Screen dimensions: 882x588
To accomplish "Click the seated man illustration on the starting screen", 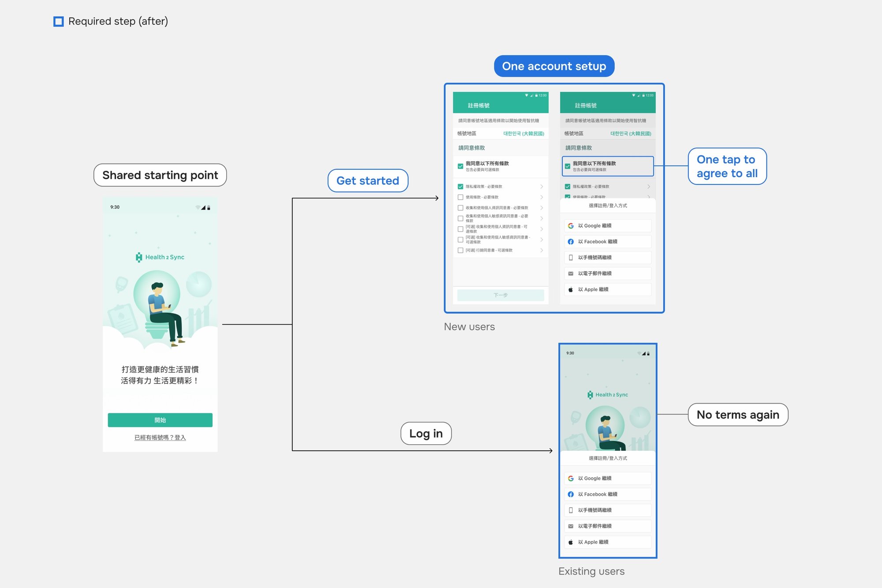I will coord(165,314).
